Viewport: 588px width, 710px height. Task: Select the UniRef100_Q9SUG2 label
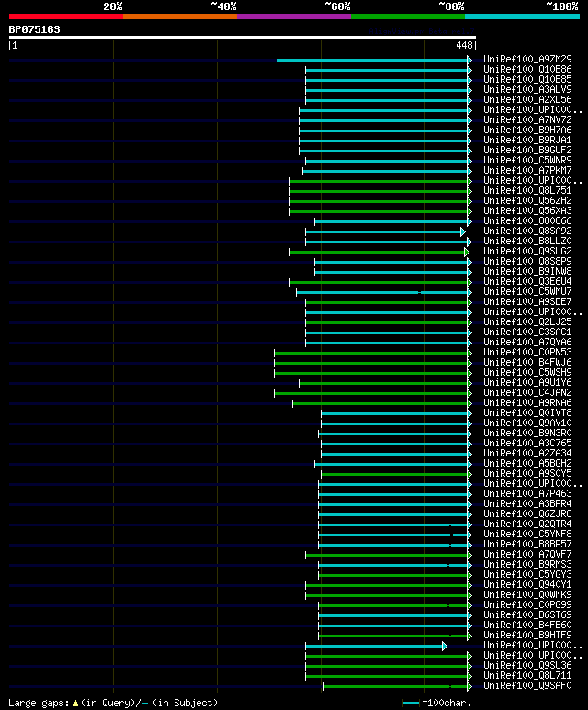tap(527, 252)
